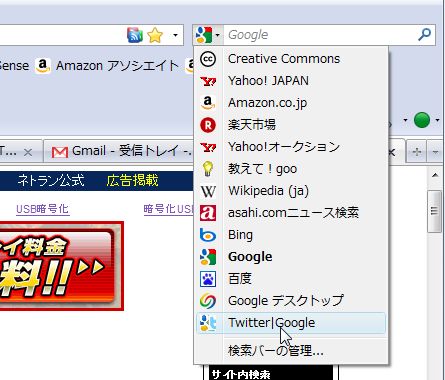Open the tab list dropdown arrow

point(435,152)
